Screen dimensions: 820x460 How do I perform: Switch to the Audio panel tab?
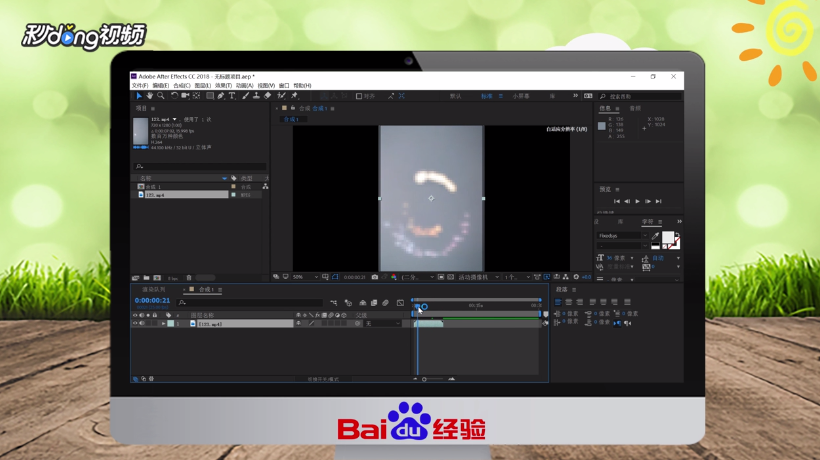pos(635,108)
